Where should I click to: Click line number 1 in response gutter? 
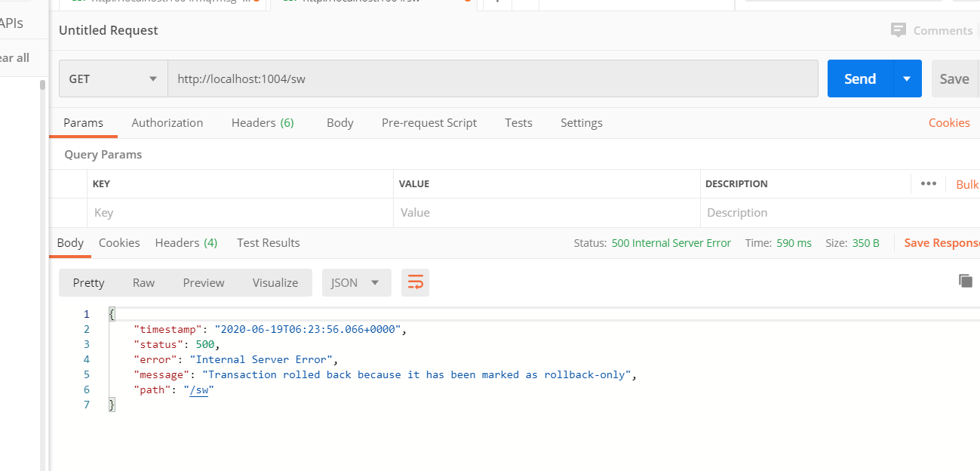tap(86, 314)
